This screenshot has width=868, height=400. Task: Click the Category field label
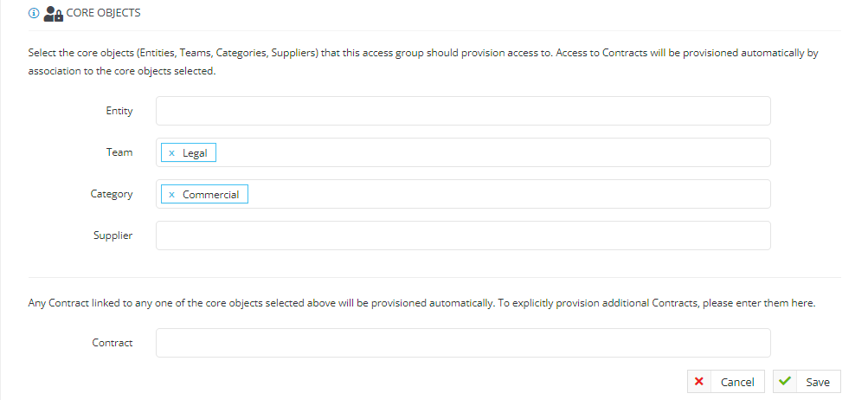tap(112, 194)
